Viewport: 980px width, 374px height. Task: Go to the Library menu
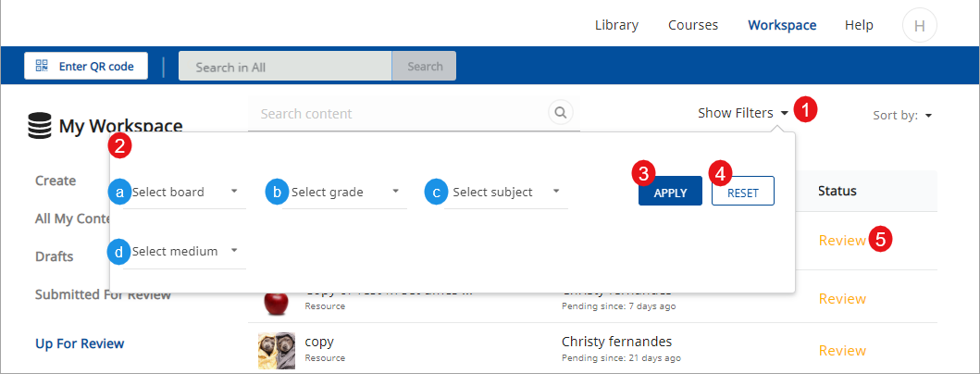point(616,25)
